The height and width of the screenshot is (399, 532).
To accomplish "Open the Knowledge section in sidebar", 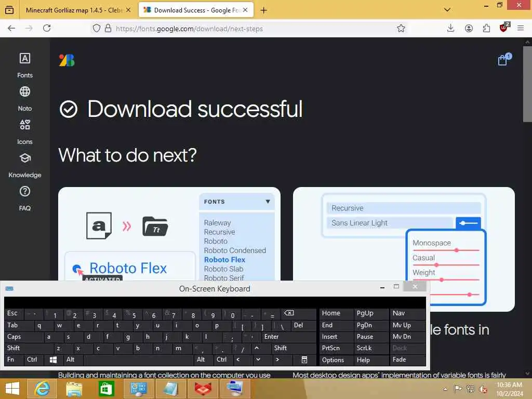I will [x=25, y=165].
